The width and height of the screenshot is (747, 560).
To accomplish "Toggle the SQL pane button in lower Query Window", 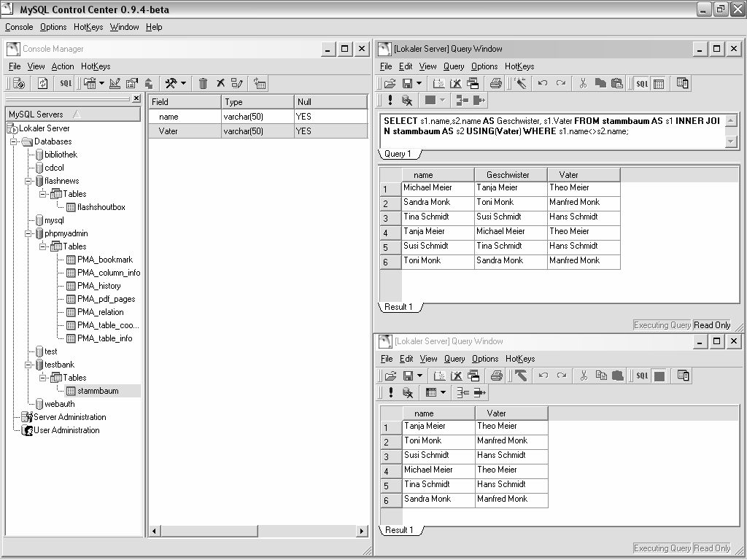I will [x=641, y=376].
